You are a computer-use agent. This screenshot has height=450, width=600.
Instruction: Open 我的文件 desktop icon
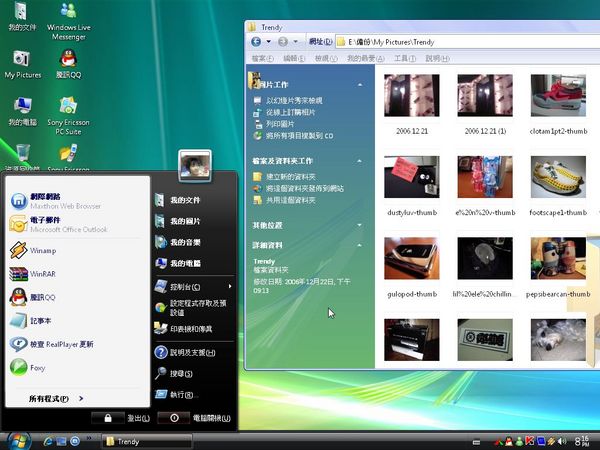click(23, 17)
